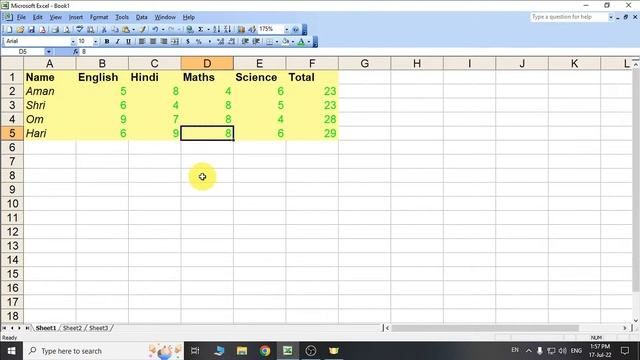Sort ascending with the A-Z icon
Image resolution: width=640 pixels, height=360 pixels.
tap(216, 29)
